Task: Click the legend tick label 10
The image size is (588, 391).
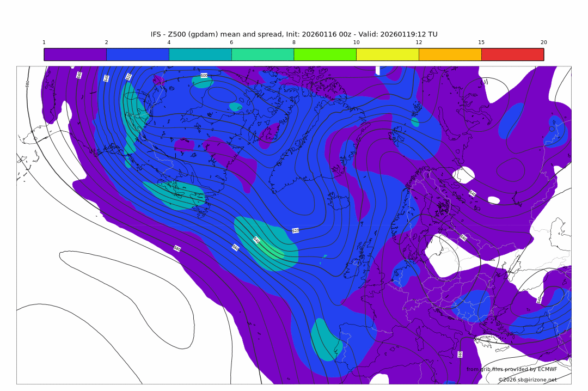Action: (356, 42)
